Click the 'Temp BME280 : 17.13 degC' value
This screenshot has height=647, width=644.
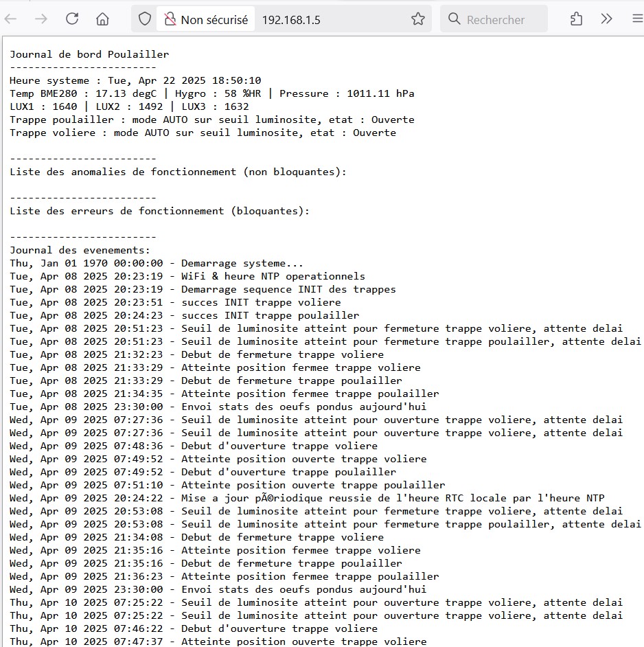pyautogui.click(x=83, y=93)
